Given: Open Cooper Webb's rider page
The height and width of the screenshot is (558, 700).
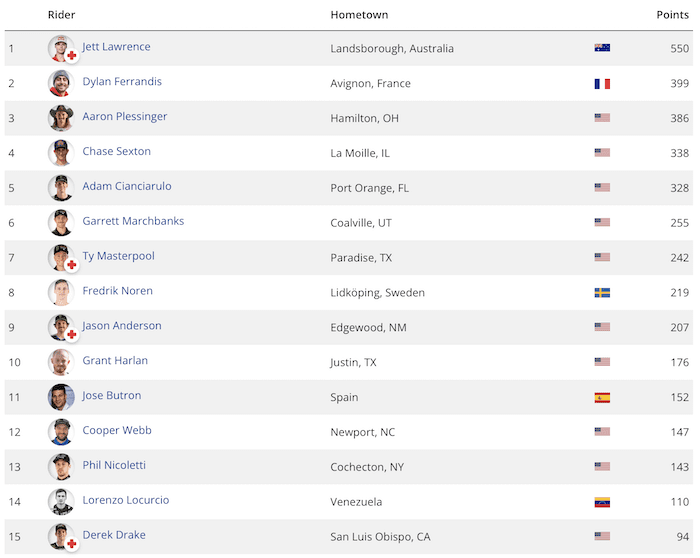Looking at the screenshot, I should coord(117,430).
